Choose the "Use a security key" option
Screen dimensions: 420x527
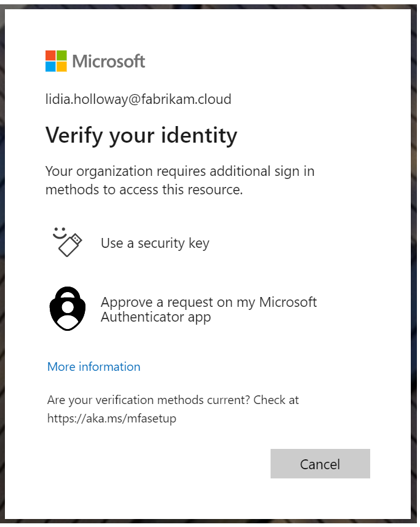click(155, 243)
